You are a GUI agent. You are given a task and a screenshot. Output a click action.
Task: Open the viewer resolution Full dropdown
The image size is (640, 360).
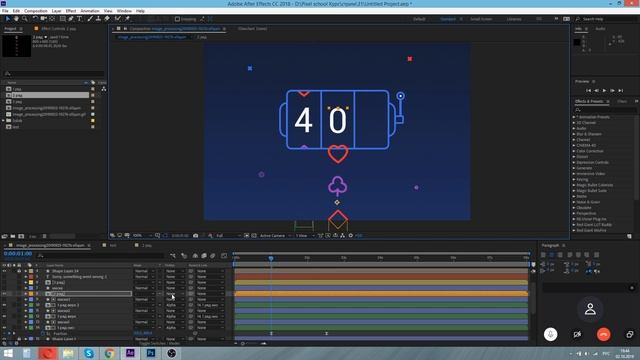point(228,236)
